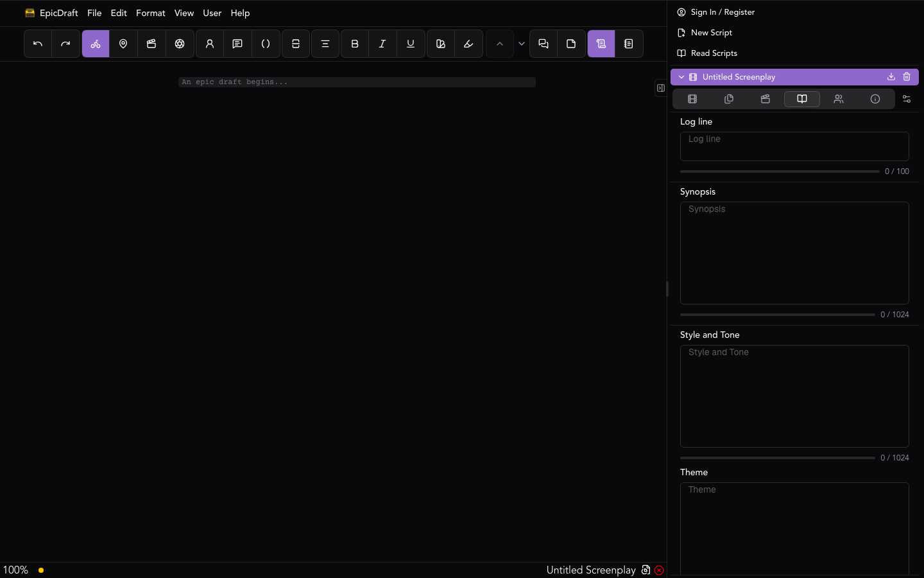Insert a Parenthetical element
Screen dimensions: 924x578
click(266, 44)
